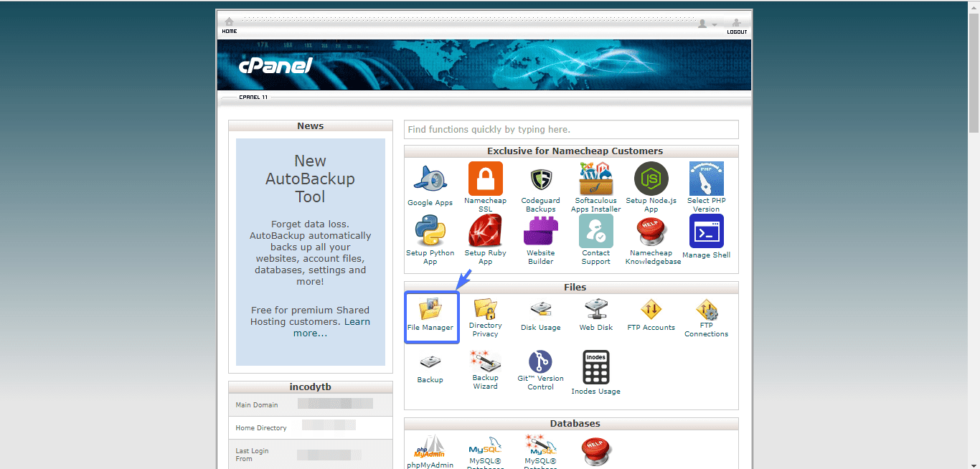
Task: Open Git Version Control
Action: pyautogui.click(x=540, y=361)
